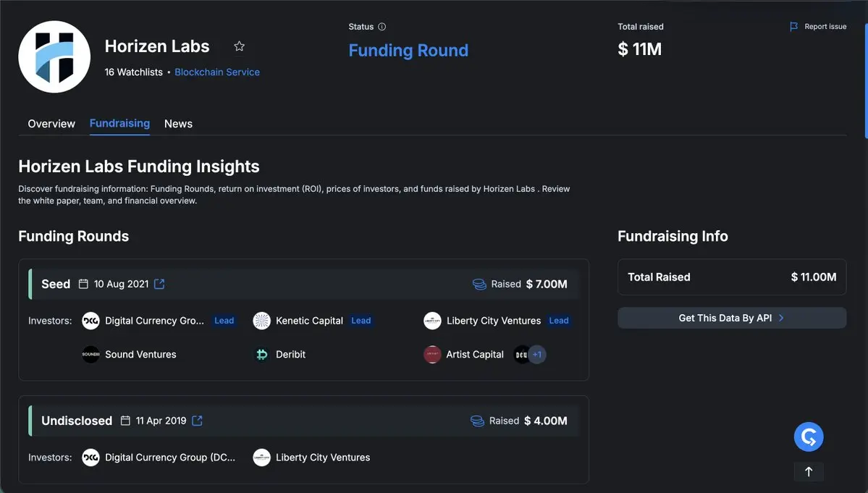The width and height of the screenshot is (868, 493).
Task: Open the Blockchain Service category link
Action: coord(217,72)
